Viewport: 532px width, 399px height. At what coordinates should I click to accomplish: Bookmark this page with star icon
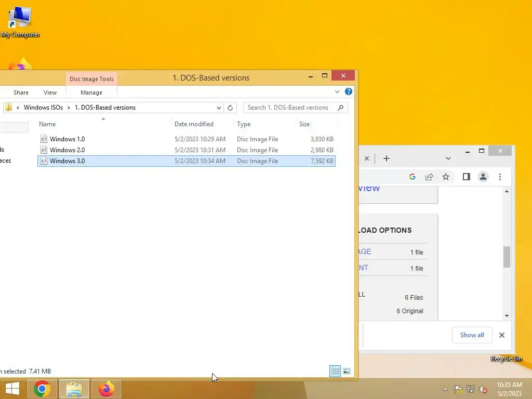click(445, 177)
